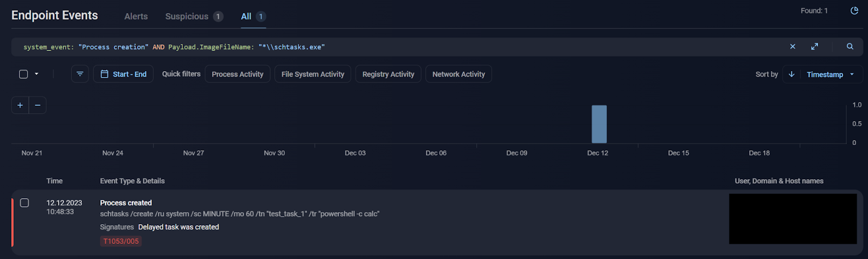
Task: Click the Time column header
Action: tap(54, 181)
